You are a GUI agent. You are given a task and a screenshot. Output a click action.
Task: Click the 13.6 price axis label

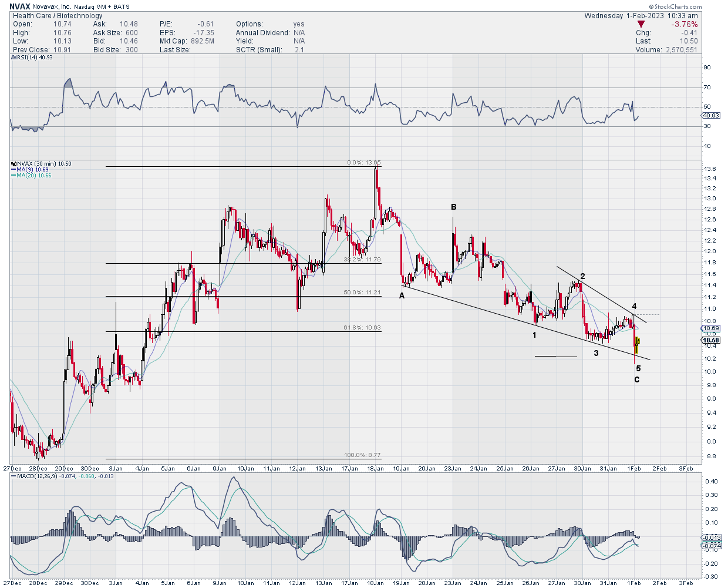coord(710,169)
